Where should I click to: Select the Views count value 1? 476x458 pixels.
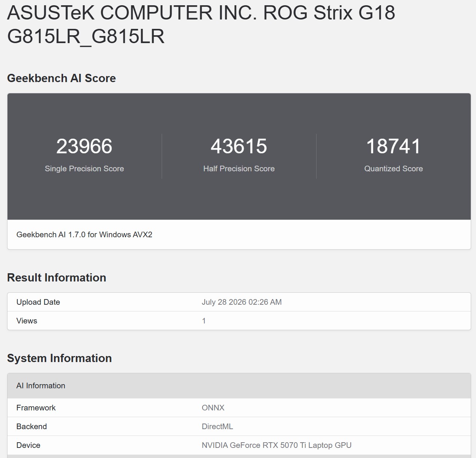coord(204,321)
